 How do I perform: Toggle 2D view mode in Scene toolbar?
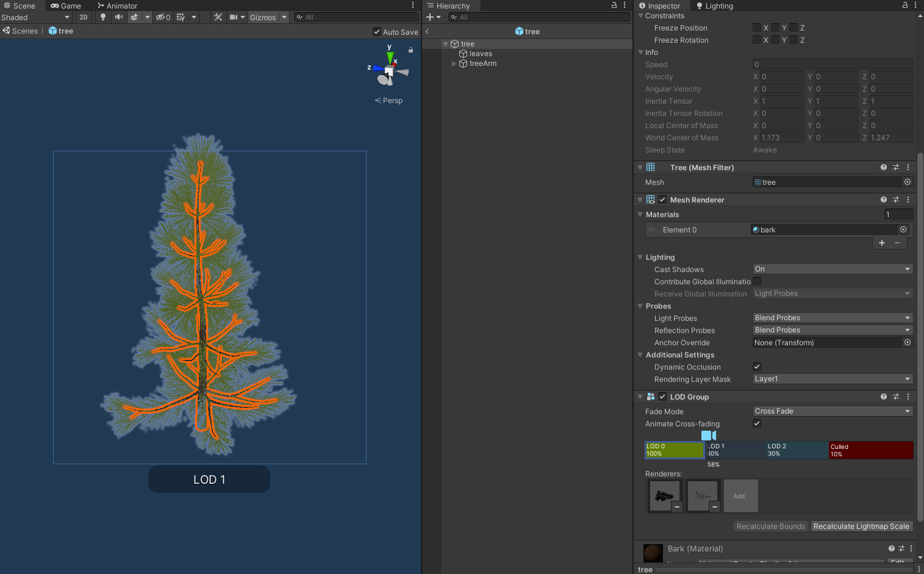84,17
